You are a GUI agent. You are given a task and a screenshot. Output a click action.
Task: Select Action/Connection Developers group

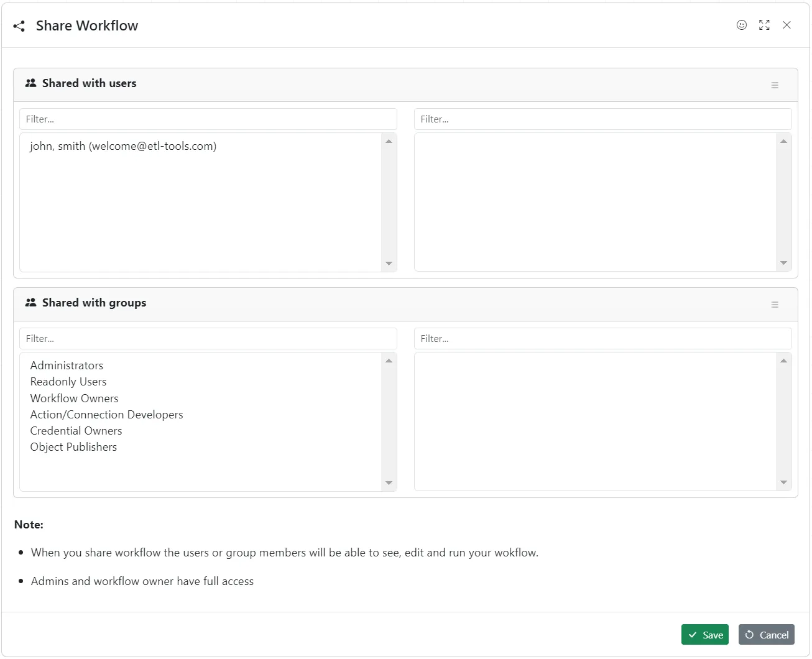pos(106,415)
